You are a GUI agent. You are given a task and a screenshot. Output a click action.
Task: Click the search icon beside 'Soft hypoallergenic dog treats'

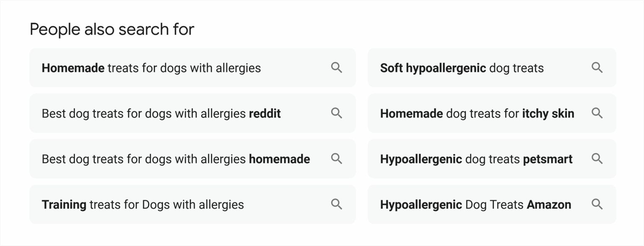[597, 67]
